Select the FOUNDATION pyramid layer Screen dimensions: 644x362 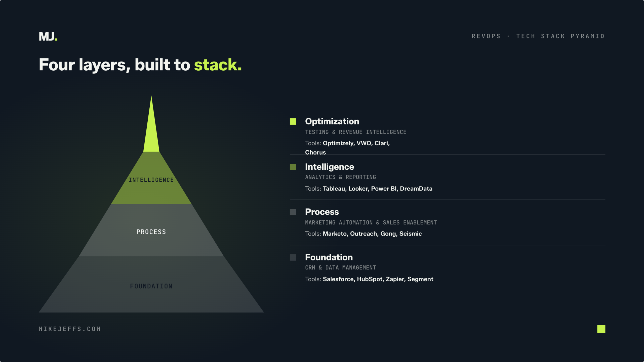[151, 285]
